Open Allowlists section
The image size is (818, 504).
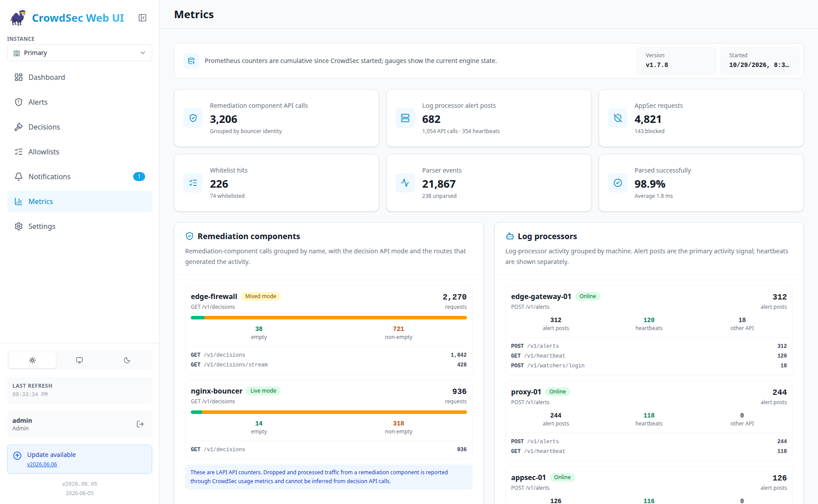(79, 152)
